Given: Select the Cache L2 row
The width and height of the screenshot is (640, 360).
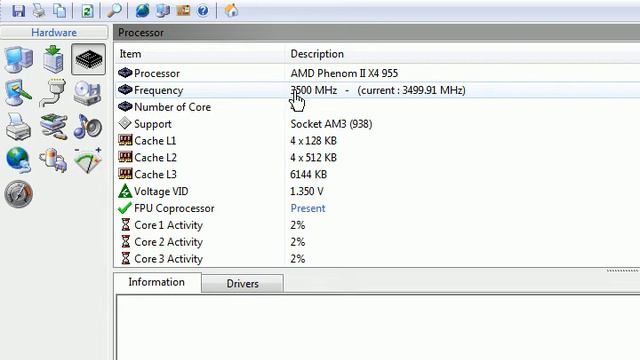Looking at the screenshot, I should coord(377,158).
